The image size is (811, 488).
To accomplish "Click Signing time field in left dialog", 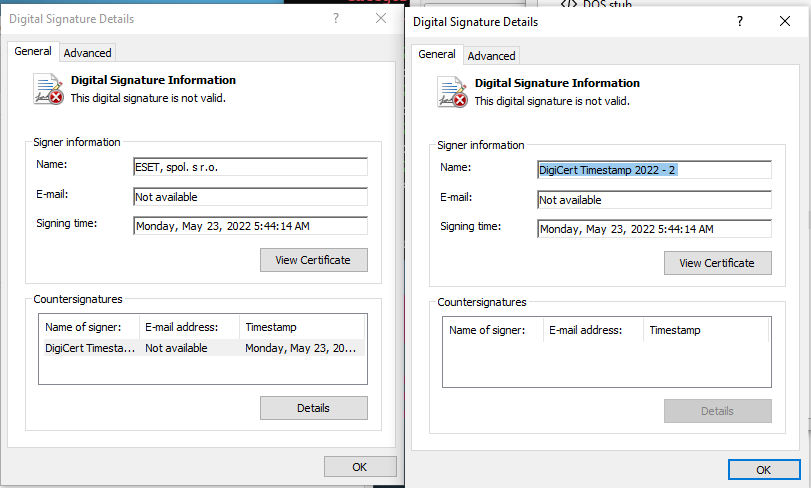I will [x=250, y=226].
